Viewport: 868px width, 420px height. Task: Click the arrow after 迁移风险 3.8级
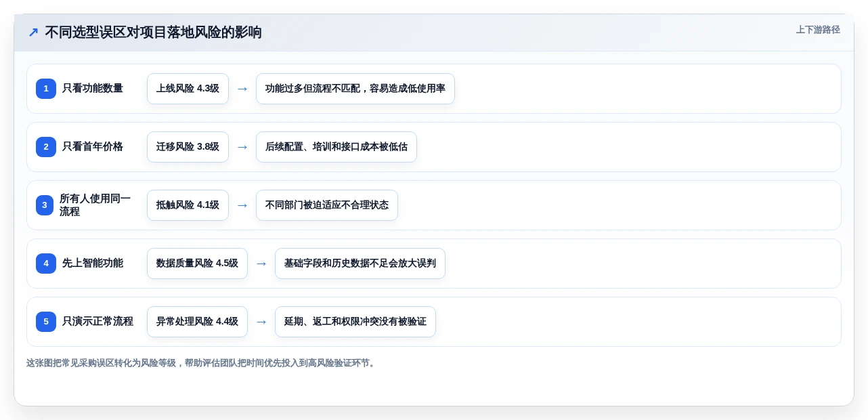(242, 147)
